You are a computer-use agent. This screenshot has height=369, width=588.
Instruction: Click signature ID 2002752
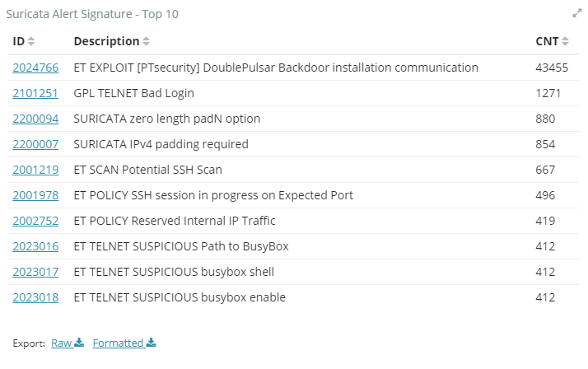click(35, 221)
